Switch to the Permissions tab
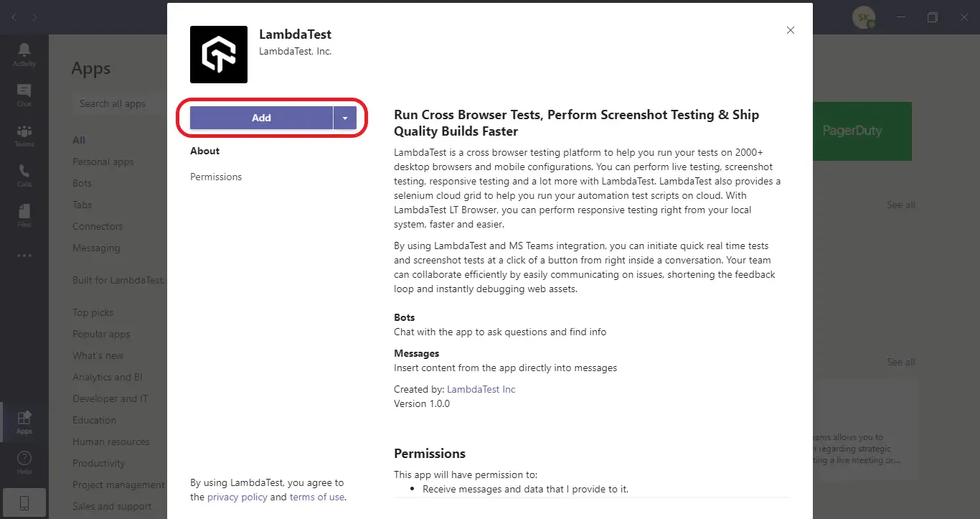 215,177
